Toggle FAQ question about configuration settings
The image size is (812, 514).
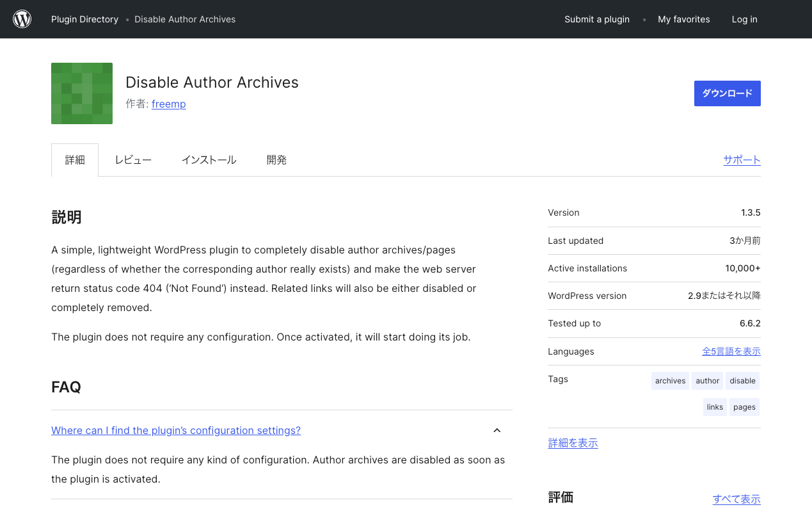pyautogui.click(x=176, y=431)
